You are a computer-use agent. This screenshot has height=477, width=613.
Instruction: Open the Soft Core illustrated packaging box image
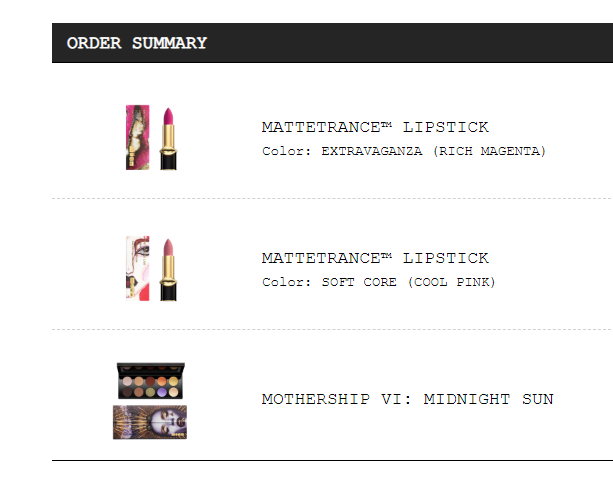(x=137, y=268)
